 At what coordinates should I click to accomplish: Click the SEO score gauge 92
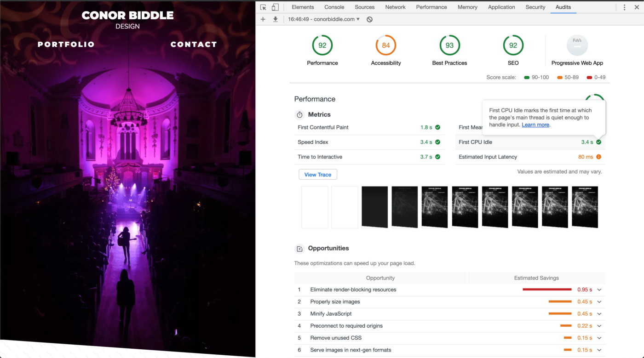click(513, 45)
